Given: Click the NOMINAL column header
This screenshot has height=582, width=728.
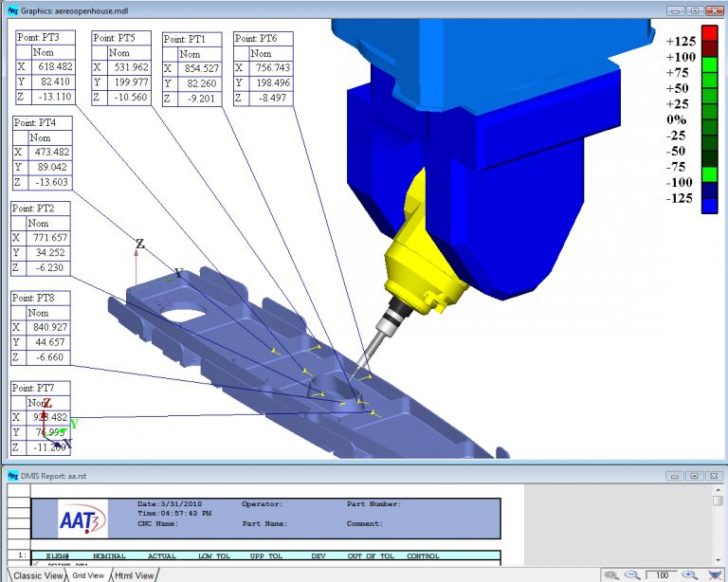Looking at the screenshot, I should [109, 556].
